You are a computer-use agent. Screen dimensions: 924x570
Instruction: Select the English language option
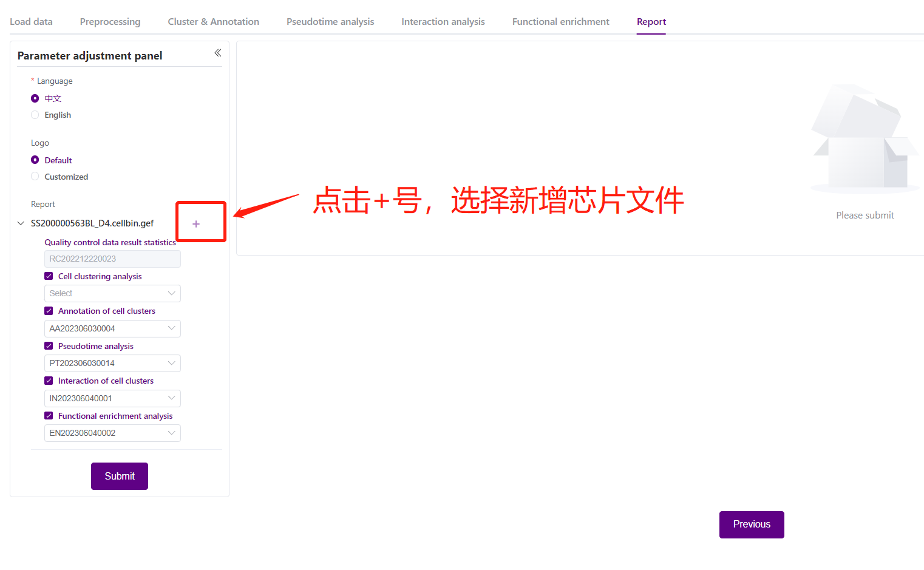point(35,115)
